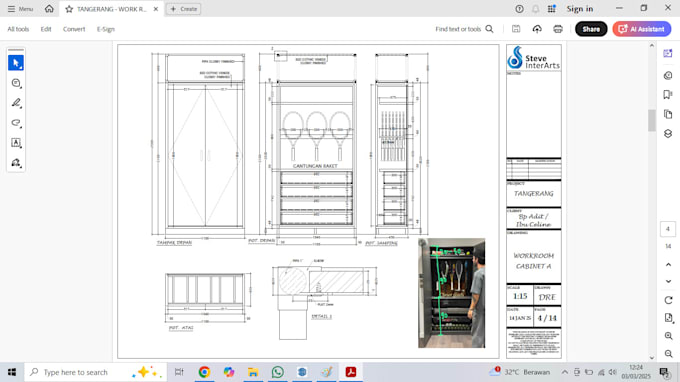Open the All tools menu
680x382 pixels.
pos(18,29)
